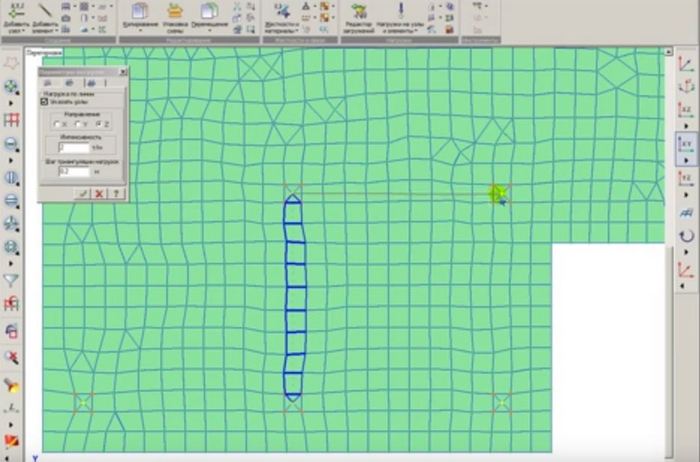Enable the X direction radio button

point(58,124)
